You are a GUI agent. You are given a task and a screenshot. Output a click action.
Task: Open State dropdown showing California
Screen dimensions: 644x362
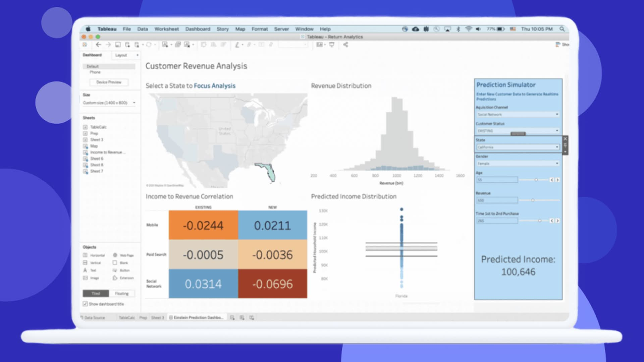pos(517,147)
